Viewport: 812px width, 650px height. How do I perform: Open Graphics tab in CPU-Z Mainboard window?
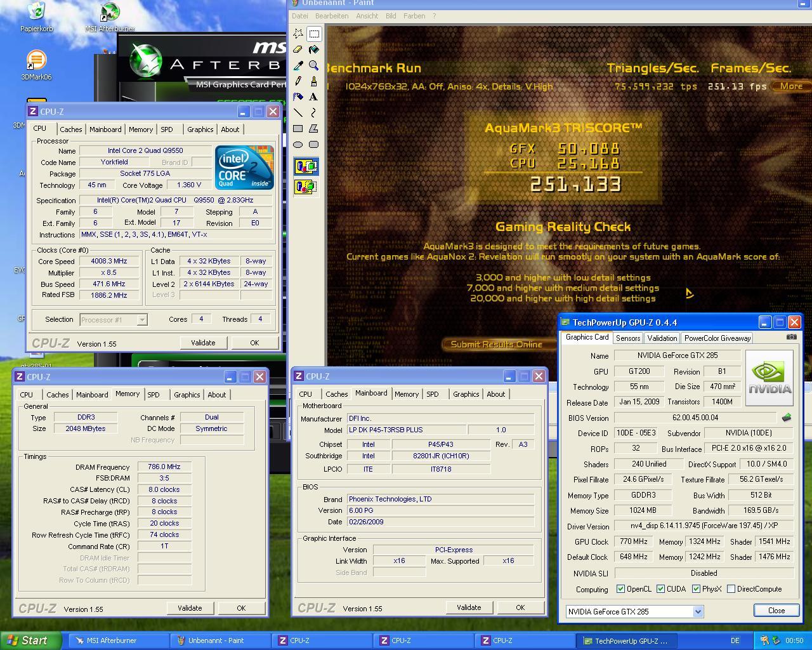(466, 394)
